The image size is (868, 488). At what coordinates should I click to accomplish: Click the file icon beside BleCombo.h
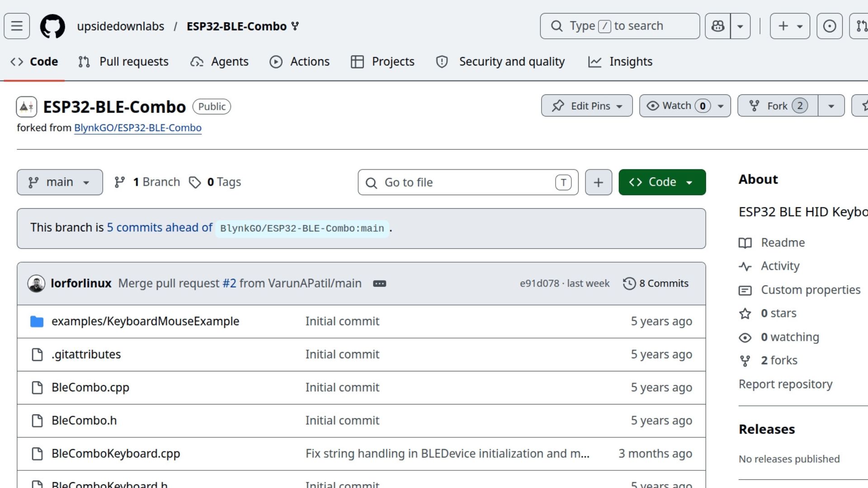[x=37, y=421]
